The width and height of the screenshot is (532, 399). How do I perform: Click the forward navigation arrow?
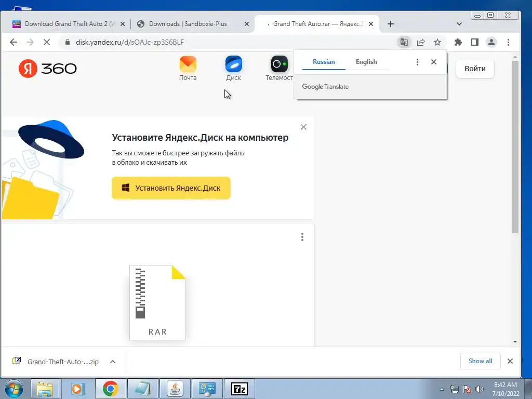click(x=30, y=42)
